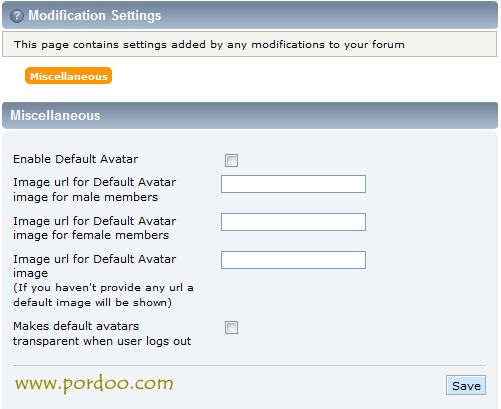Image resolution: width=501 pixels, height=409 pixels.
Task: Click the Makes default avatars transparent label
Action: pos(102,333)
